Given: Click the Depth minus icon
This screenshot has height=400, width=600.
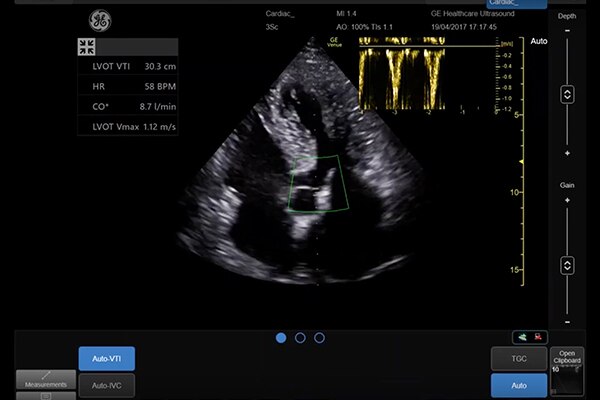Looking at the screenshot, I should coord(567,31).
